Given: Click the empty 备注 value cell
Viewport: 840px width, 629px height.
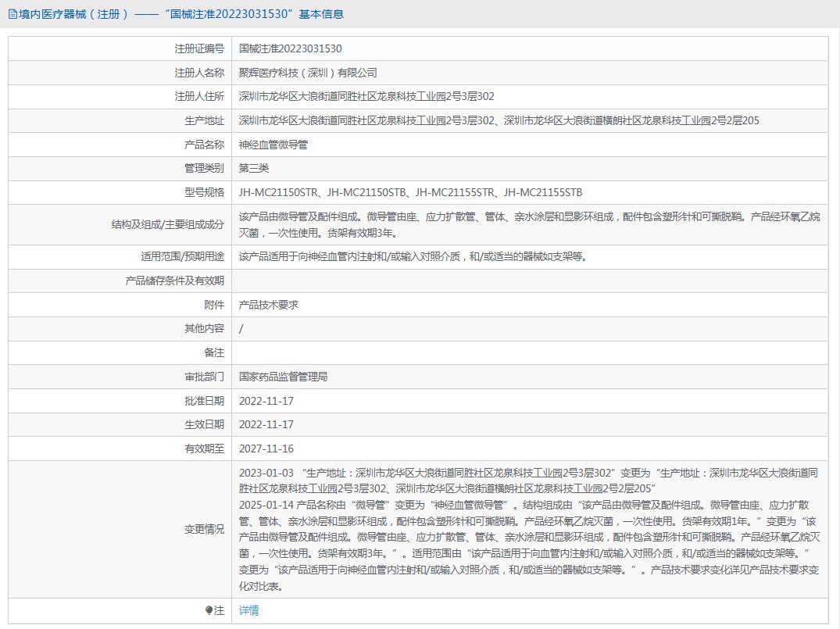Looking at the screenshot, I should pos(528,352).
